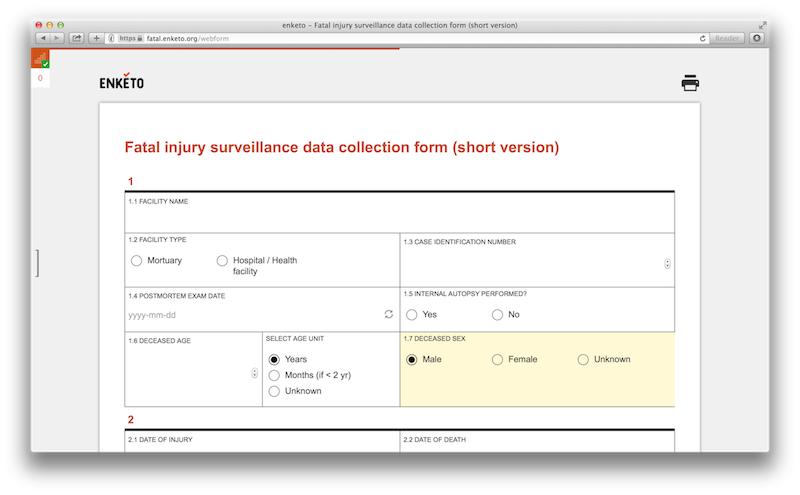800x495 pixels.
Task: Select Unknown for deceased sex
Action: 583,359
